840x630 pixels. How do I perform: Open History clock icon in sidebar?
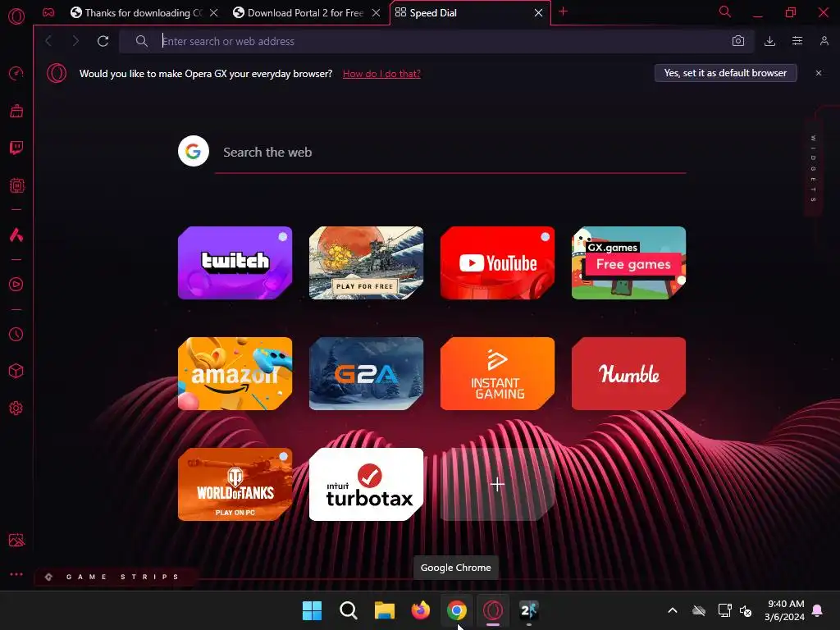point(16,335)
